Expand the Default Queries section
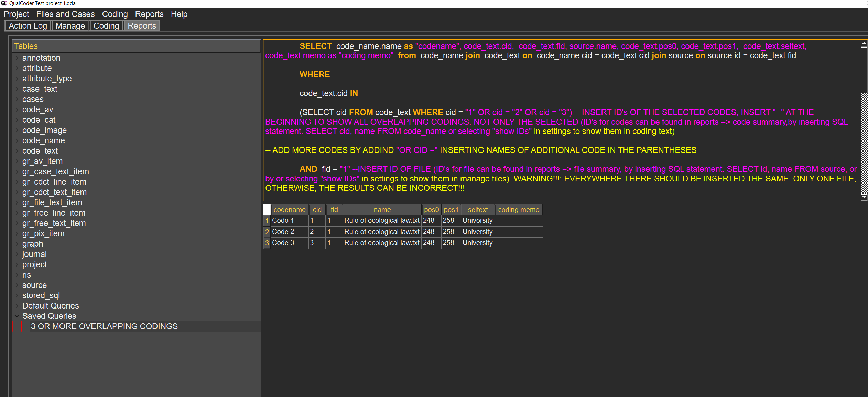This screenshot has height=397, width=868. (17, 306)
